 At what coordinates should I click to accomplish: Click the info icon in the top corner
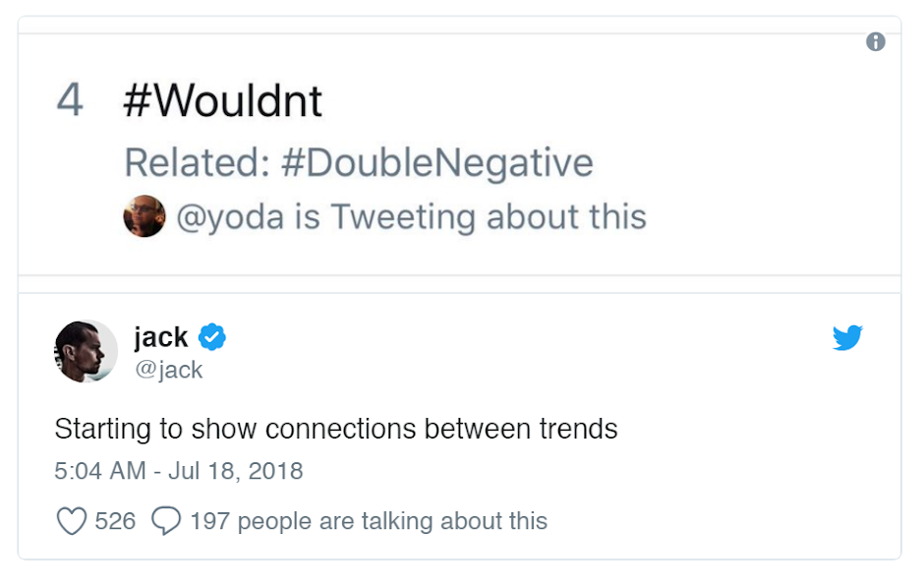[876, 42]
